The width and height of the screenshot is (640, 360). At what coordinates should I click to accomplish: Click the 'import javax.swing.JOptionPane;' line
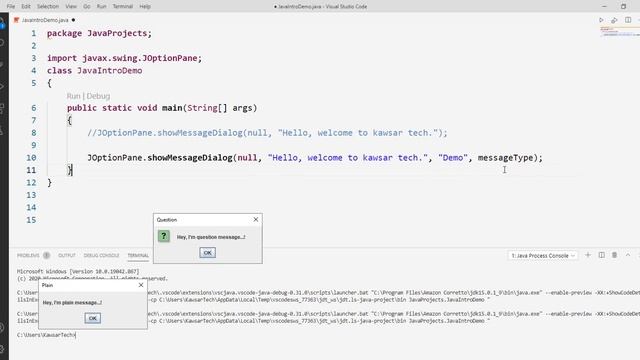click(x=124, y=58)
